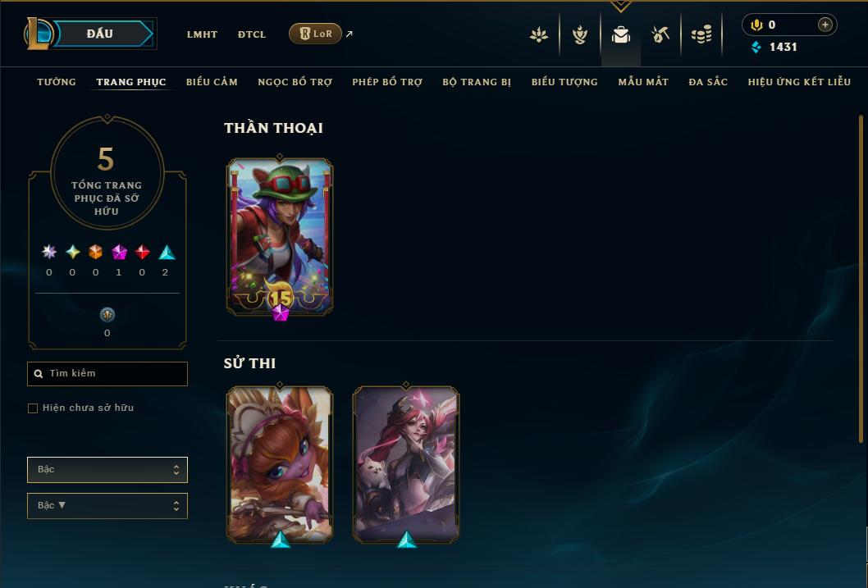This screenshot has height=588, width=868.
Task: Switch to the TƯỚNG tab
Action: 57,82
